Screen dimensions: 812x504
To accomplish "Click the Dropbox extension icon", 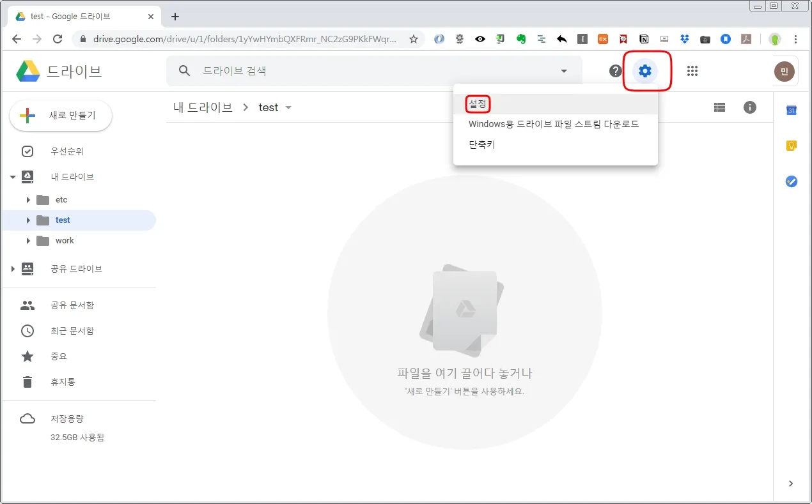I will (x=685, y=39).
